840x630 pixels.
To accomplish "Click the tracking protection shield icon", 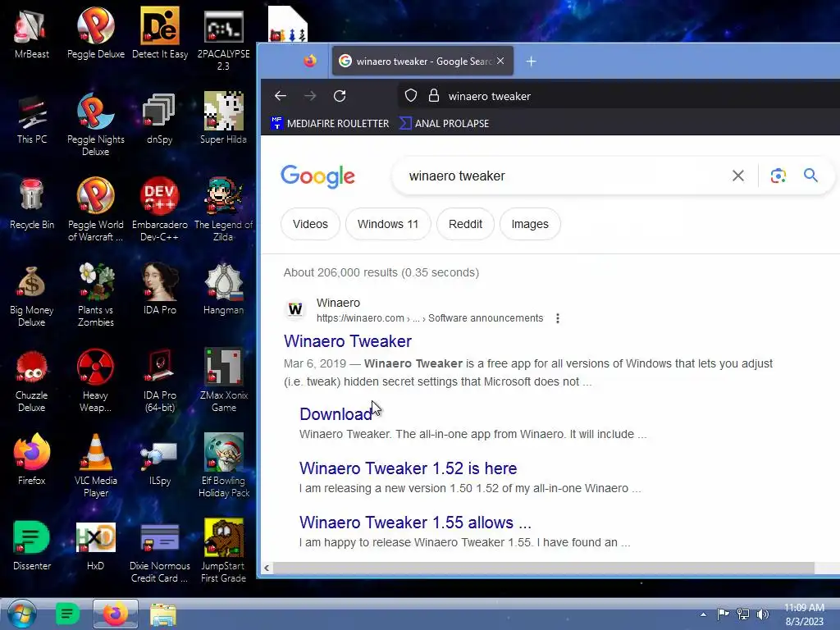I will (411, 96).
